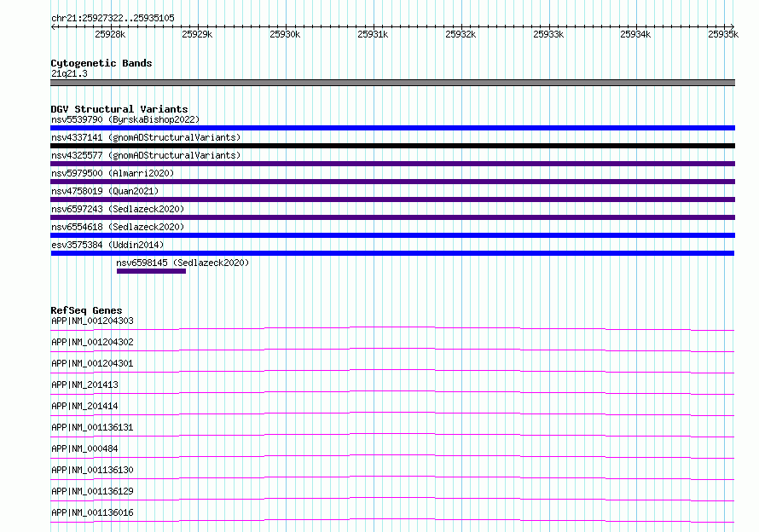Click the gray 21q21.3 cytogenetic band bar
Image resolution: width=759 pixels, height=532 pixels.
392,83
